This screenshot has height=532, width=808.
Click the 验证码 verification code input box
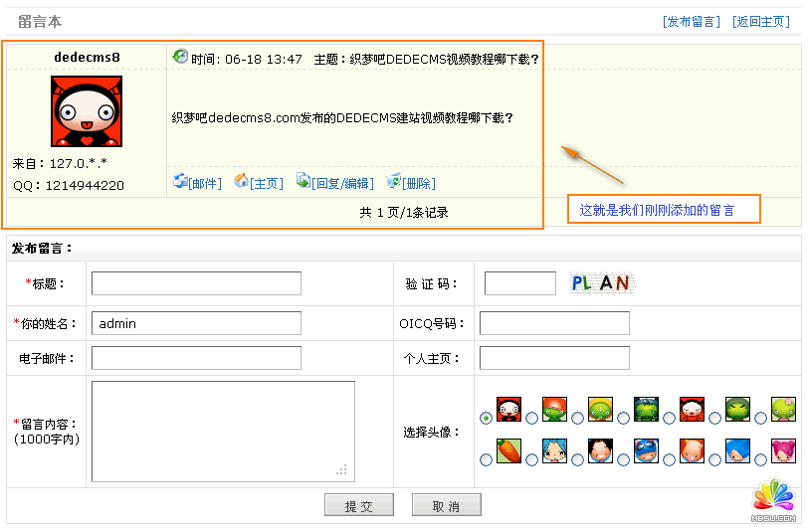click(x=519, y=283)
